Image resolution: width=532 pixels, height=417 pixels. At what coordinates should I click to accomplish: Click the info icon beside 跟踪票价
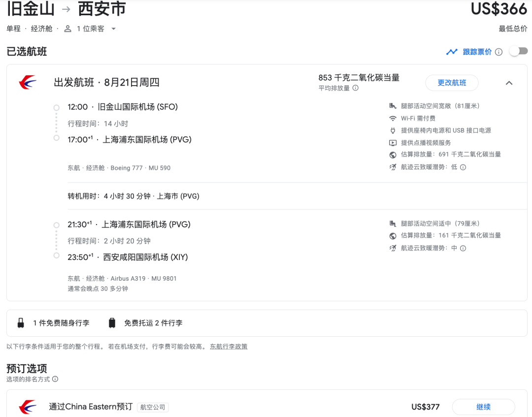click(499, 52)
